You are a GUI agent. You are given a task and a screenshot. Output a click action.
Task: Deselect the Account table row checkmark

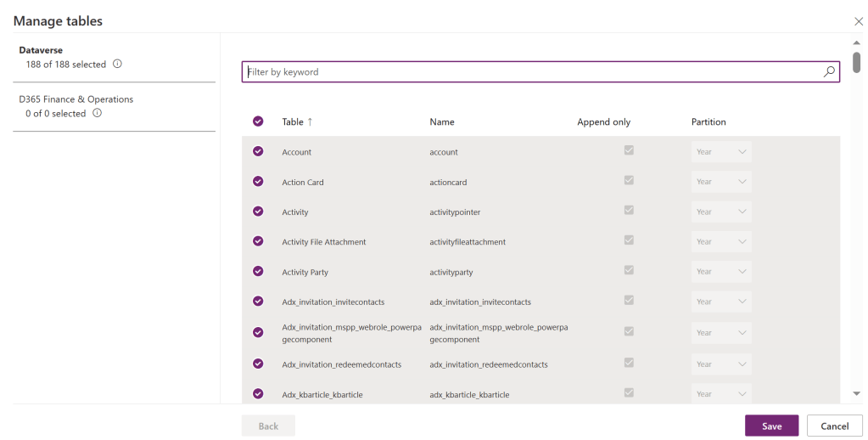click(258, 152)
